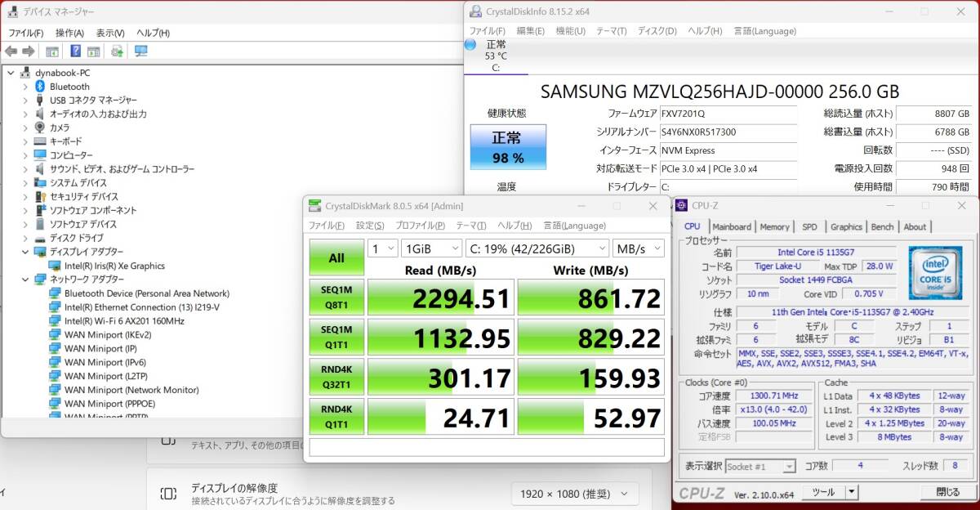The width and height of the screenshot is (980, 510).
Task: Click the Device Manager title bar icon
Action: pyautogui.click(x=13, y=11)
